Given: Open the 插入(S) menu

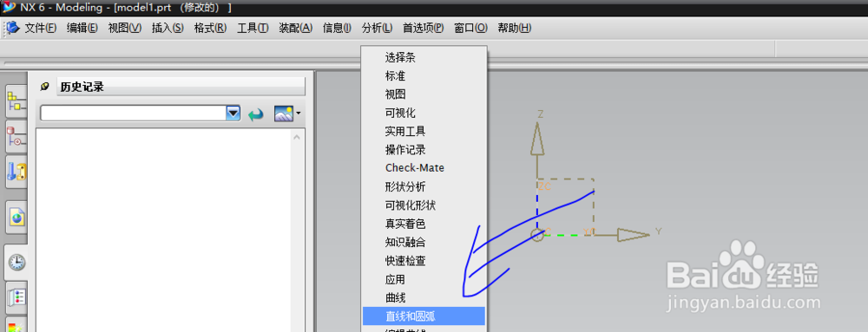Looking at the screenshot, I should [168, 28].
